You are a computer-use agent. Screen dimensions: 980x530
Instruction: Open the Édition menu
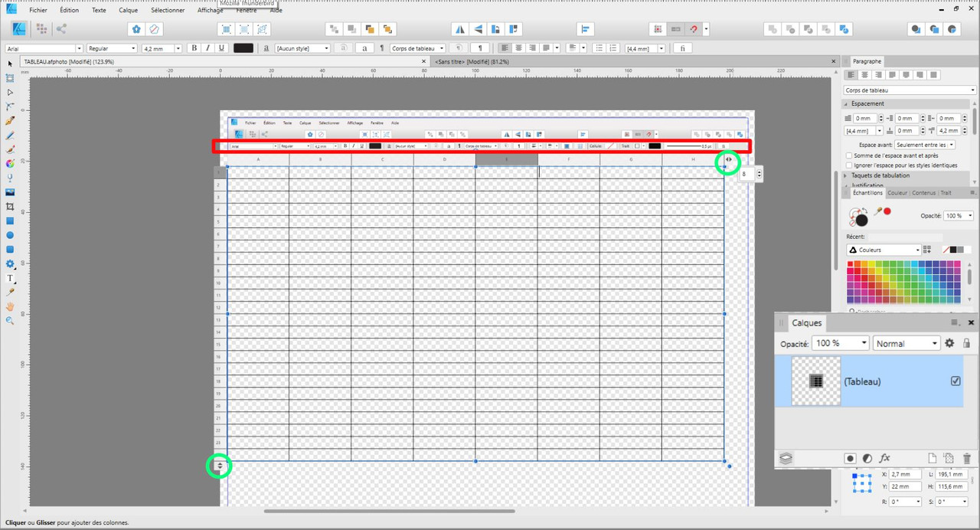tap(69, 10)
